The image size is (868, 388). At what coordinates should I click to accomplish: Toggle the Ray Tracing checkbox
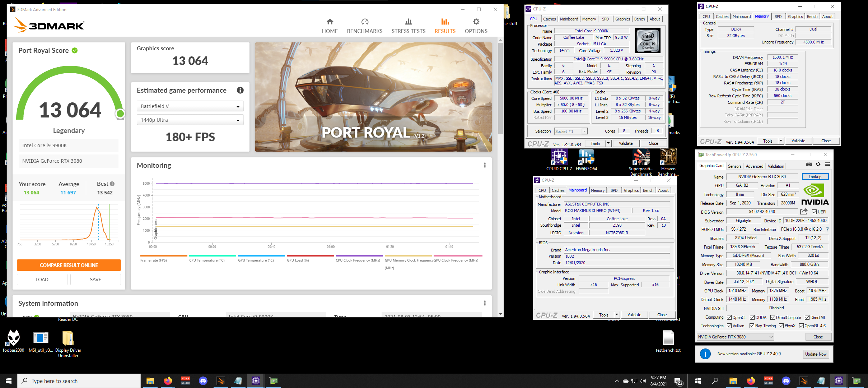(752, 326)
